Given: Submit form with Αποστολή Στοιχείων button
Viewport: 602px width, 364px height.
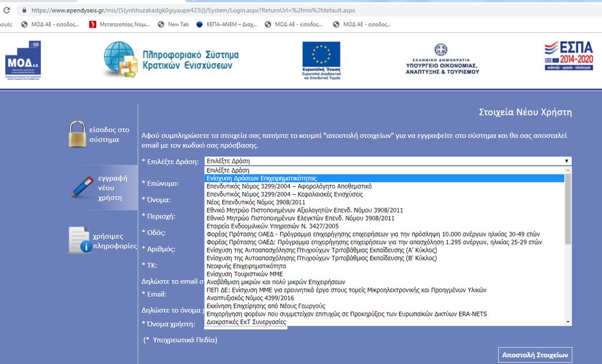Looking at the screenshot, I should pyautogui.click(x=535, y=355).
